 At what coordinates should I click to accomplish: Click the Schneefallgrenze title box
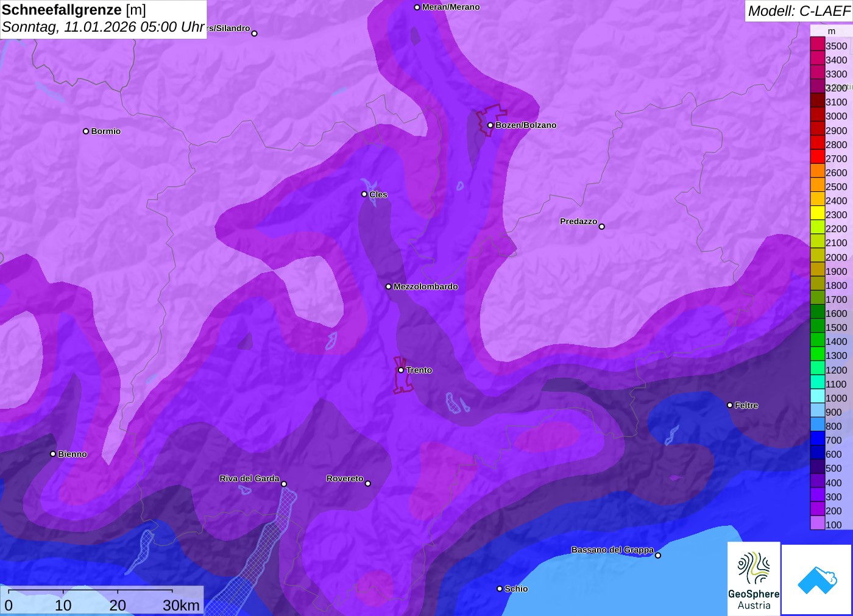point(104,19)
